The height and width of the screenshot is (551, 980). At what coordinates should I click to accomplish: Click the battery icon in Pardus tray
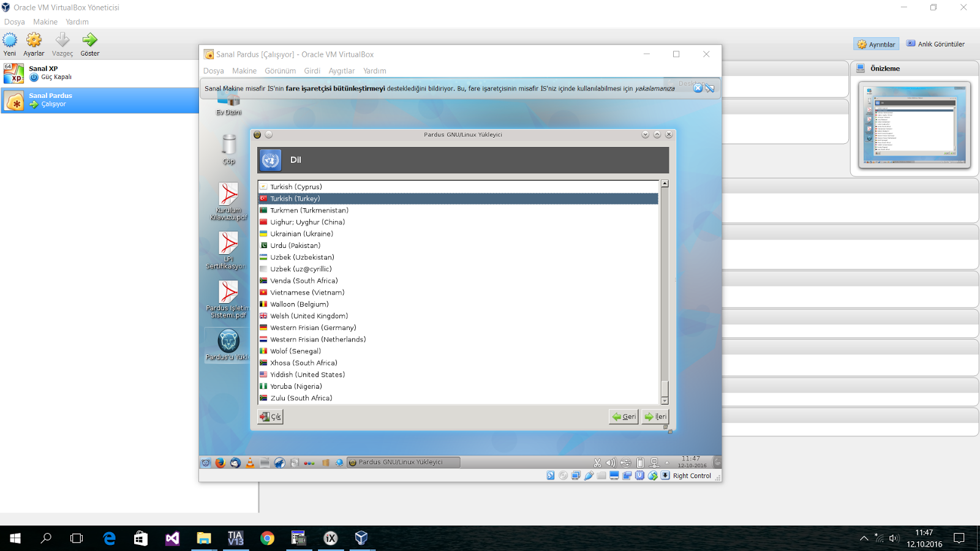(x=640, y=463)
